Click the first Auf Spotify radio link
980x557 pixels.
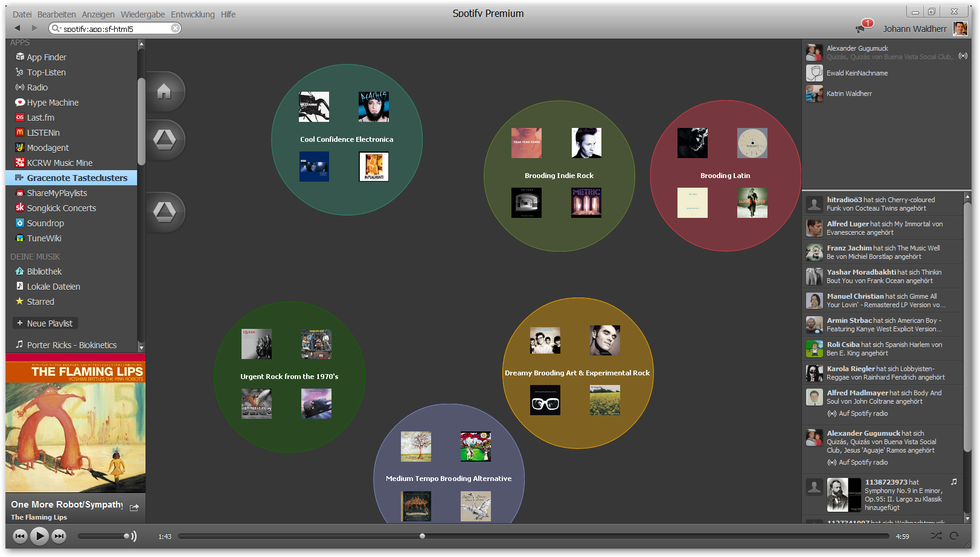[x=857, y=413]
